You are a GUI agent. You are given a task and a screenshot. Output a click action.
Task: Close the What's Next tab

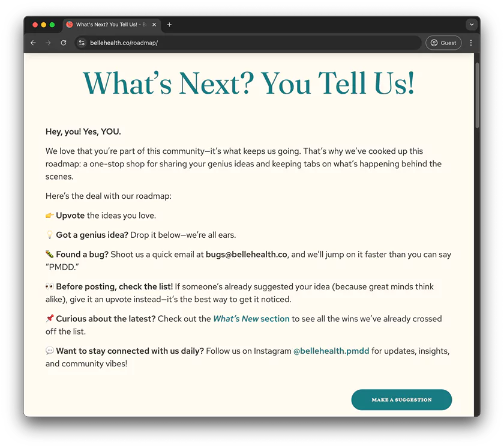(x=154, y=25)
